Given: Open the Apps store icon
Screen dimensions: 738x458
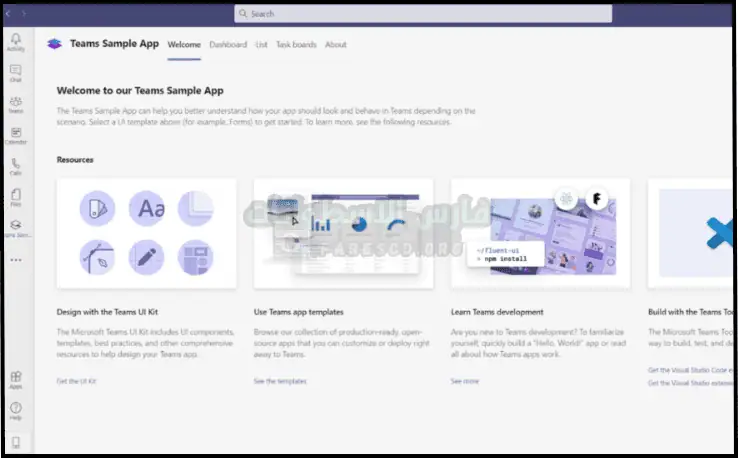Looking at the screenshot, I should 15,379.
